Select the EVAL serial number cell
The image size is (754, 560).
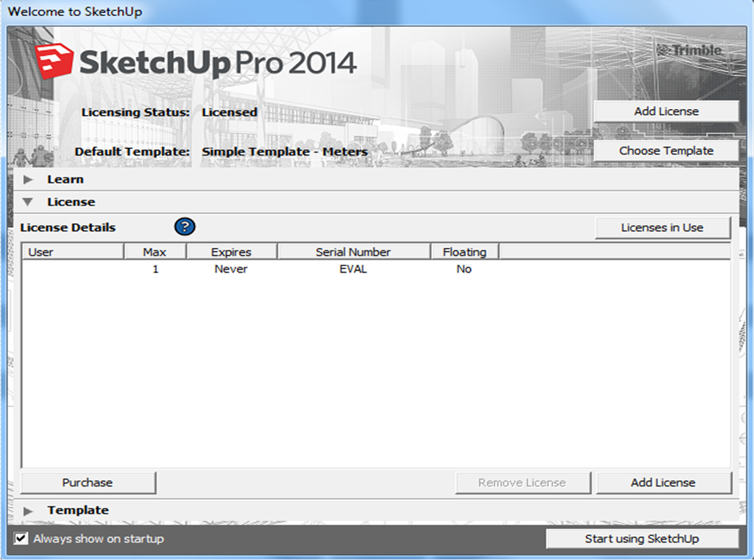click(353, 269)
